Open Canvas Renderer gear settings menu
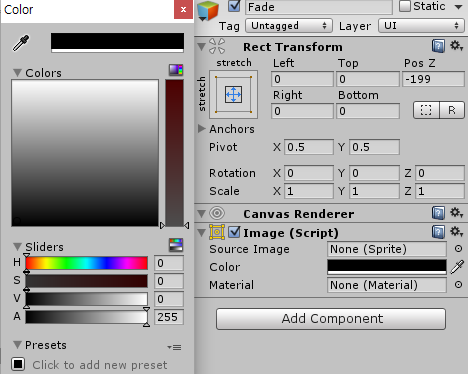Image resolution: width=468 pixels, height=374 pixels. click(x=456, y=213)
